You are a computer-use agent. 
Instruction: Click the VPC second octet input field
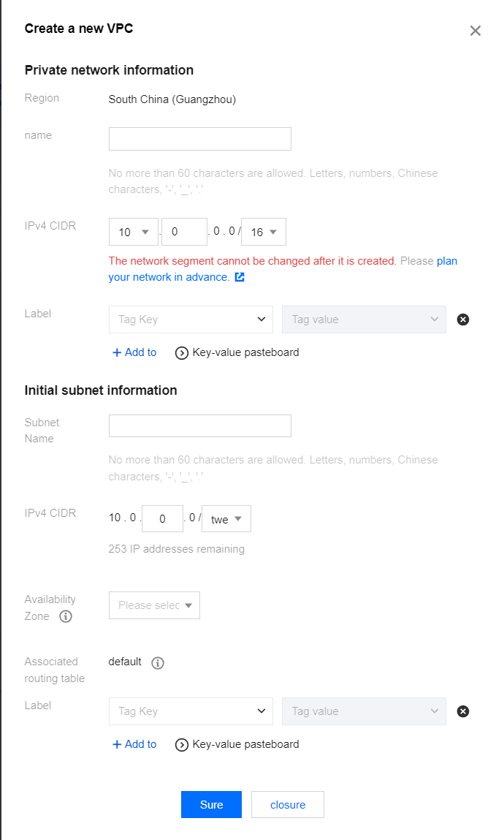pos(184,232)
